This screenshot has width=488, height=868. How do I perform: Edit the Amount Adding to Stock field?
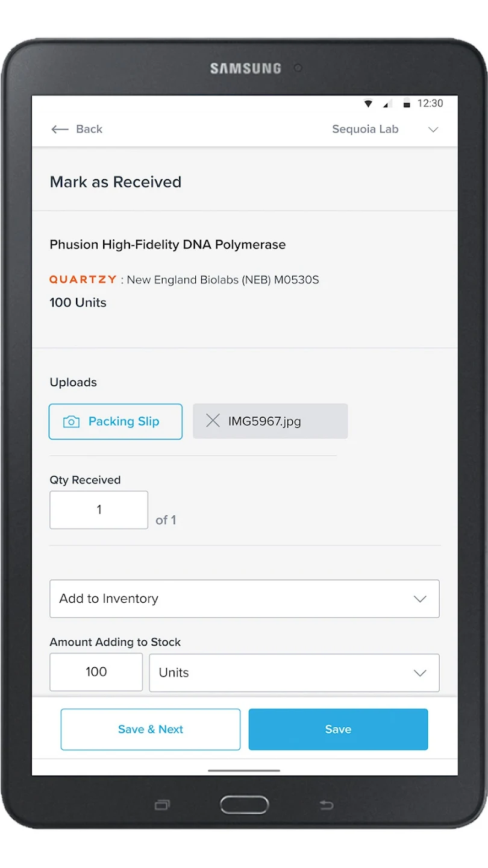click(96, 672)
